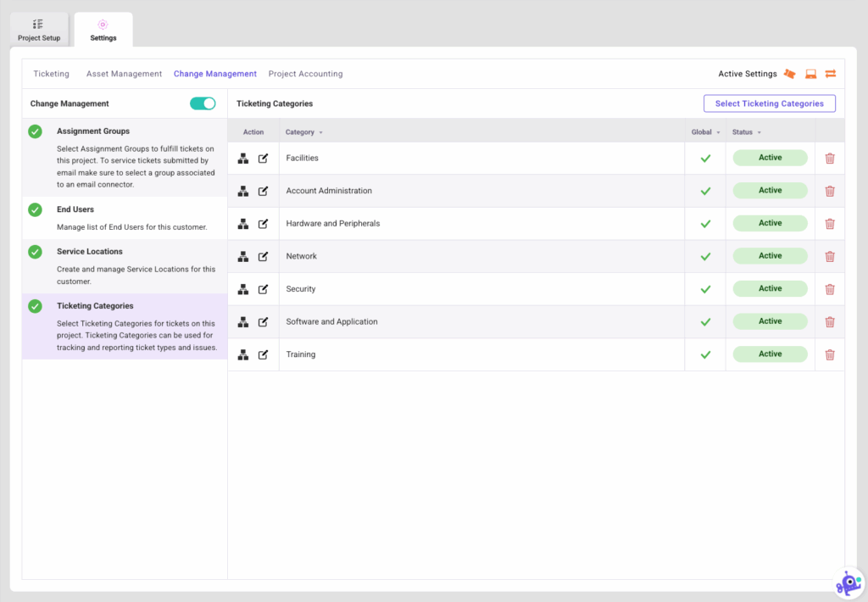This screenshot has height=602, width=868.
Task: Click the ticket icon beside Active Settings
Action: coord(790,74)
